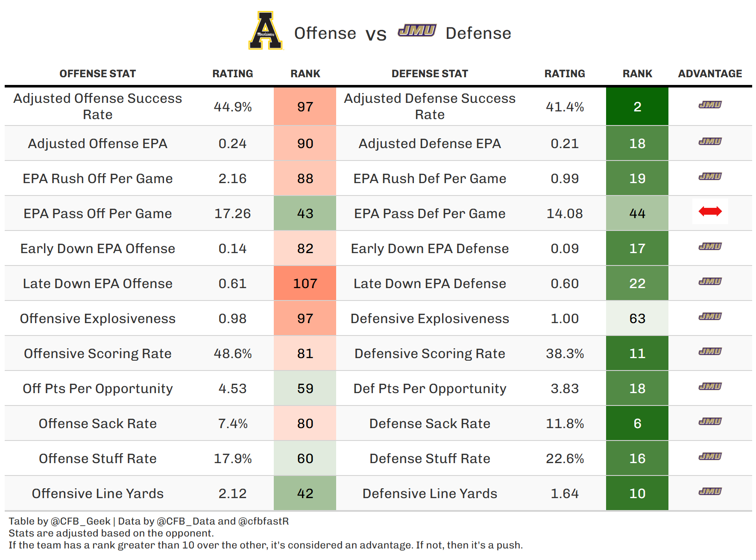Click the red double-arrow push icon
756x560 pixels.
[x=710, y=211]
